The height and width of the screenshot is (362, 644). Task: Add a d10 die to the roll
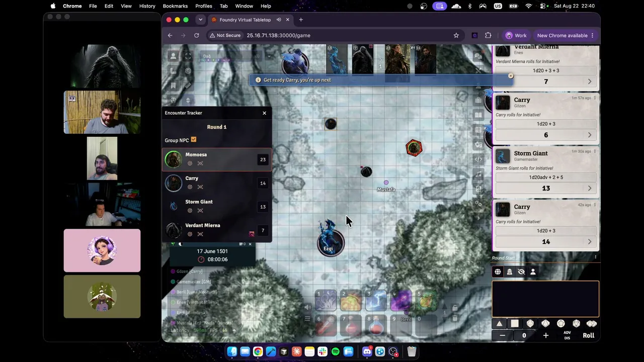[x=545, y=324]
